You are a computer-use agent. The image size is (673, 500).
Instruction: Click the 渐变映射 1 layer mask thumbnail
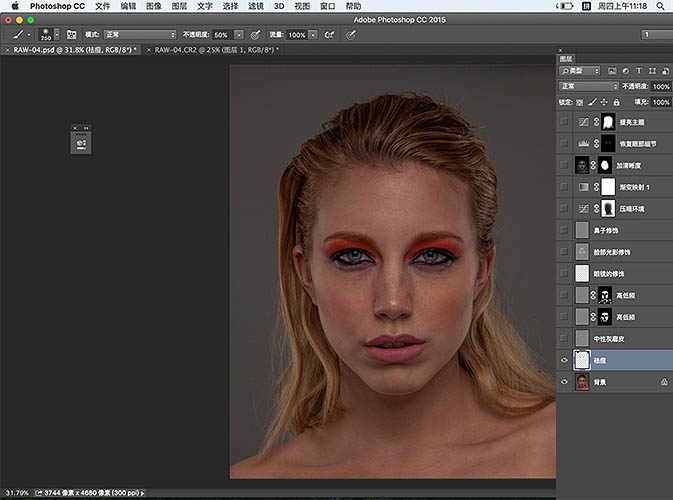point(606,187)
